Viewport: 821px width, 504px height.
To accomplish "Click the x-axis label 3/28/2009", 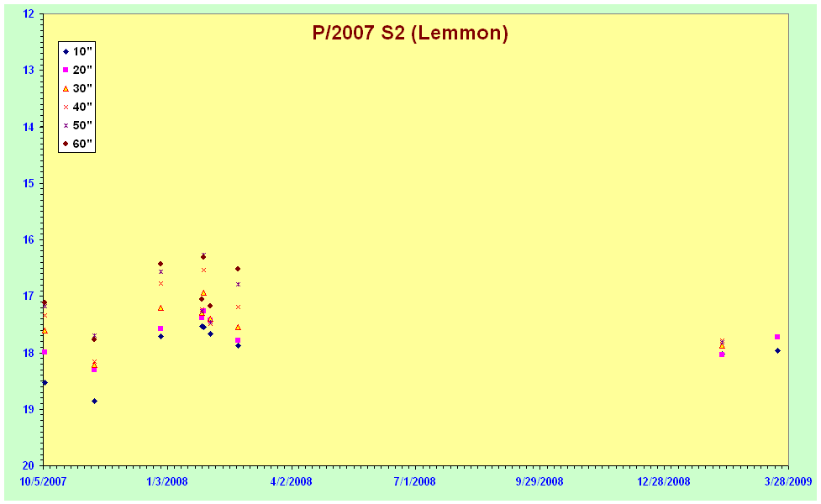I will (788, 481).
